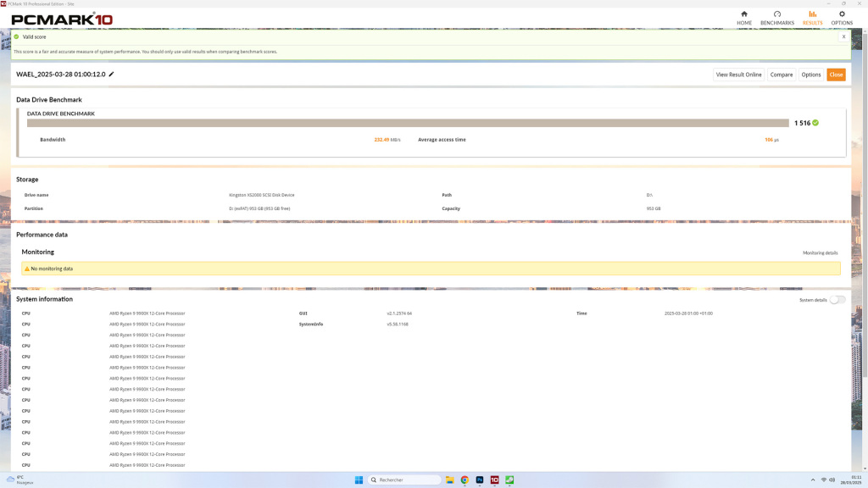Open Google Chrome from the taskbar
Image resolution: width=868 pixels, height=488 pixels.
tap(465, 480)
